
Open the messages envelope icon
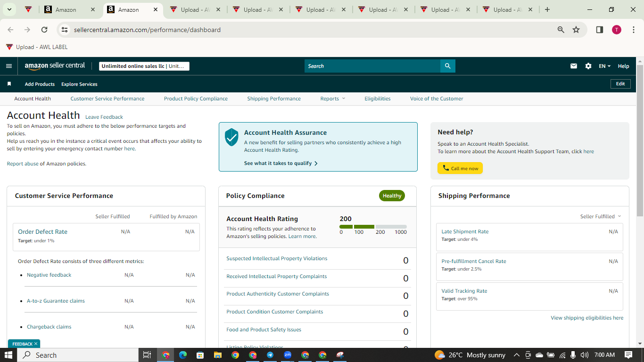pos(574,66)
